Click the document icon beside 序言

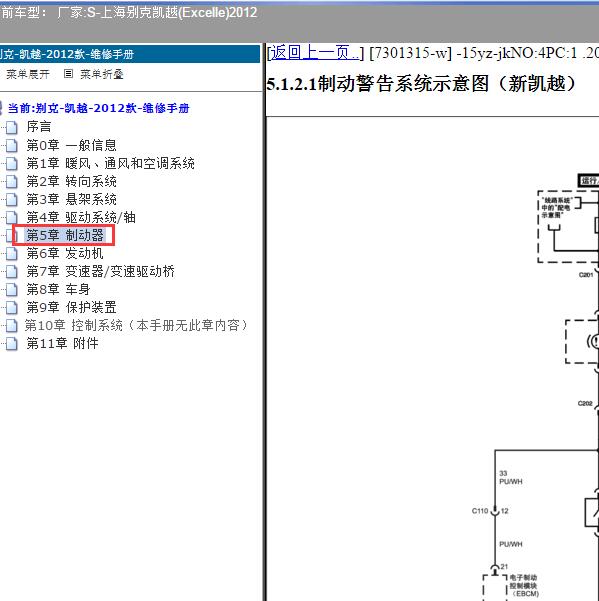[x=12, y=127]
